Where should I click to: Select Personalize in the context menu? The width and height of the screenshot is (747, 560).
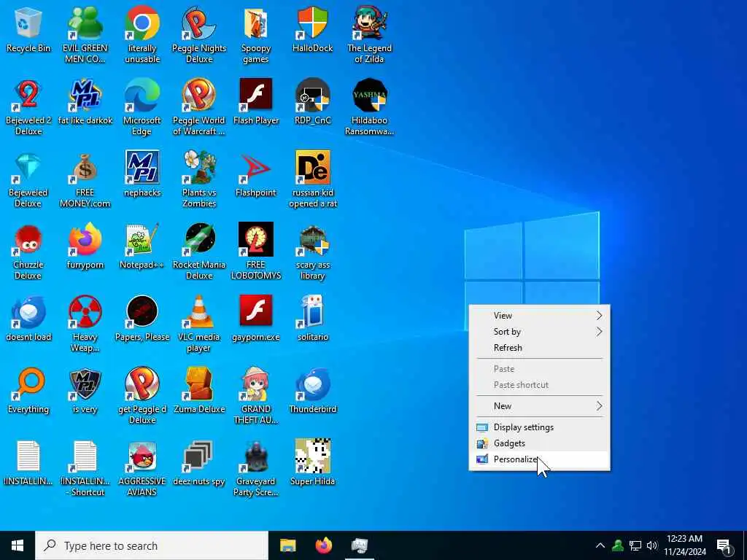(x=539, y=459)
